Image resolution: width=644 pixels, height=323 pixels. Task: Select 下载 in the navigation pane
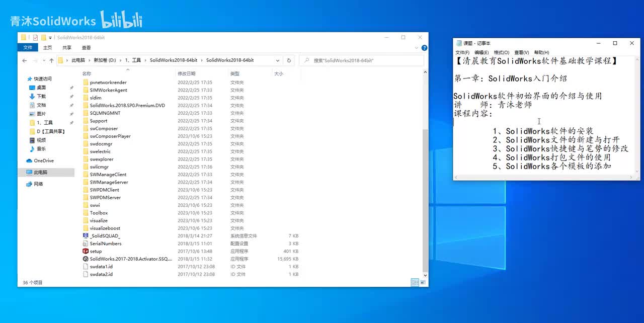tap(41, 96)
